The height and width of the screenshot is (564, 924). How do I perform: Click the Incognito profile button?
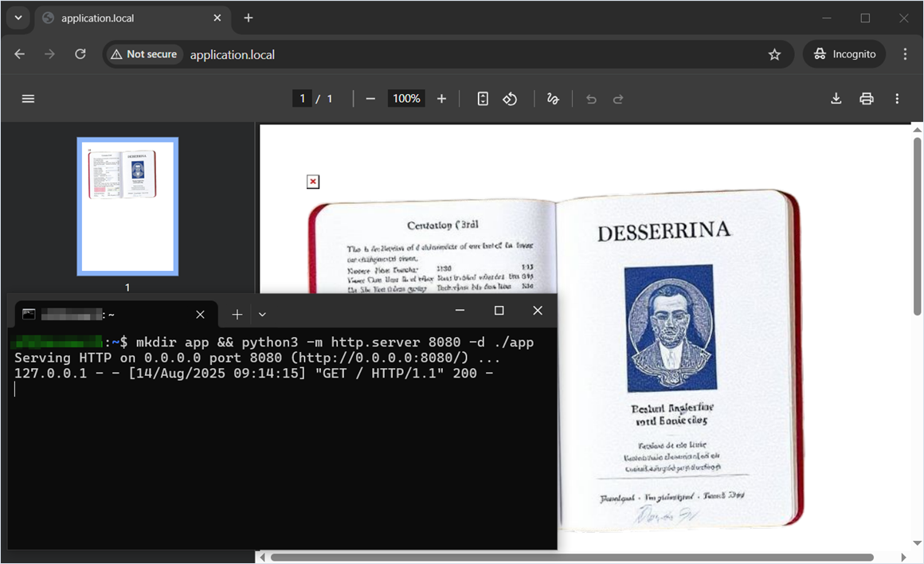click(x=845, y=54)
